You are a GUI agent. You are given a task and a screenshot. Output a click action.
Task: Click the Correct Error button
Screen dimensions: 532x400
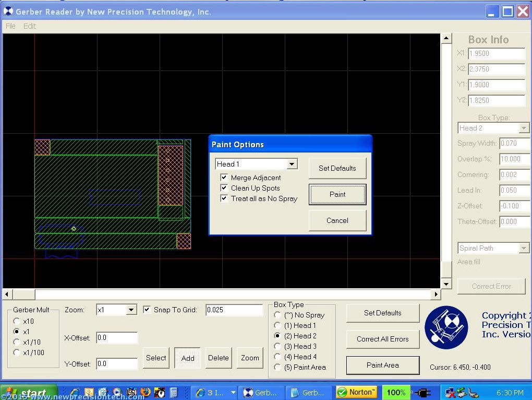pos(491,286)
